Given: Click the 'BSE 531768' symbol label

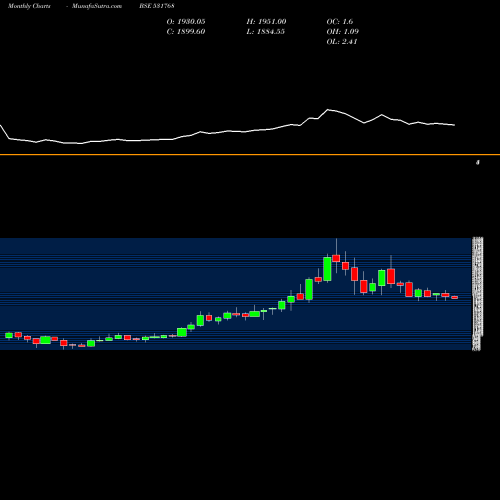Looking at the screenshot, I should coord(157,6).
